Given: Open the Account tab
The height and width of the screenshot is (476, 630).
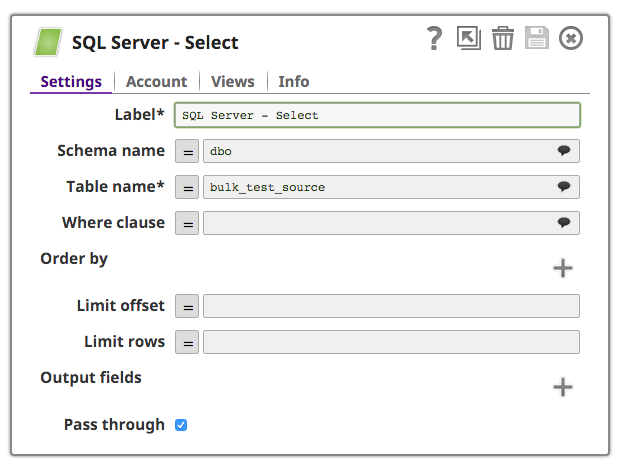Looking at the screenshot, I should click(x=156, y=82).
